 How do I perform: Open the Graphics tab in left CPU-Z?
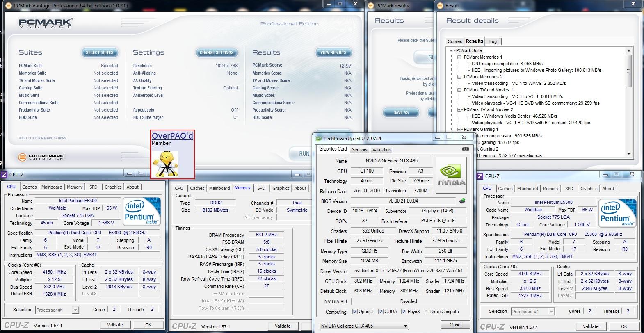(113, 187)
